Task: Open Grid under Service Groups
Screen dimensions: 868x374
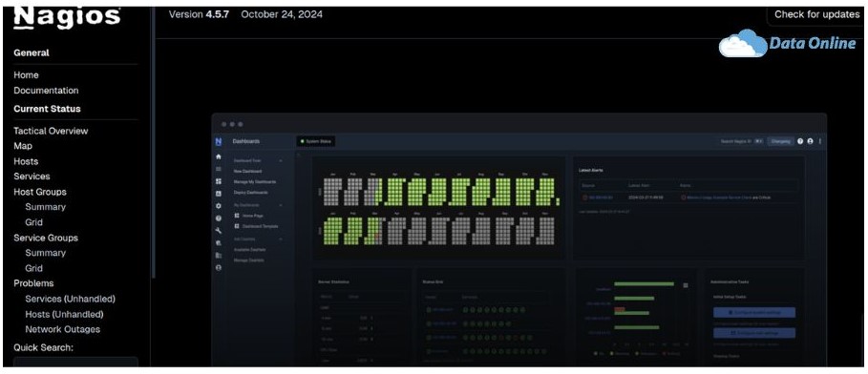Action: pyautogui.click(x=33, y=268)
